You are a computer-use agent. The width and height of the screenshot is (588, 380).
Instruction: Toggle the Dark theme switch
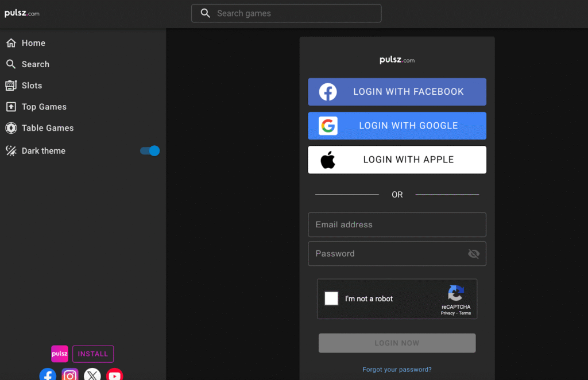point(150,151)
